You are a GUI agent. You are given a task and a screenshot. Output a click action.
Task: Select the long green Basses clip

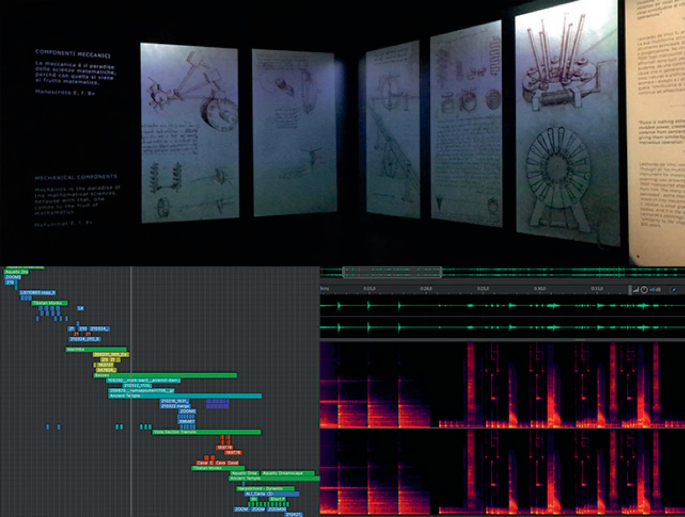click(x=165, y=375)
